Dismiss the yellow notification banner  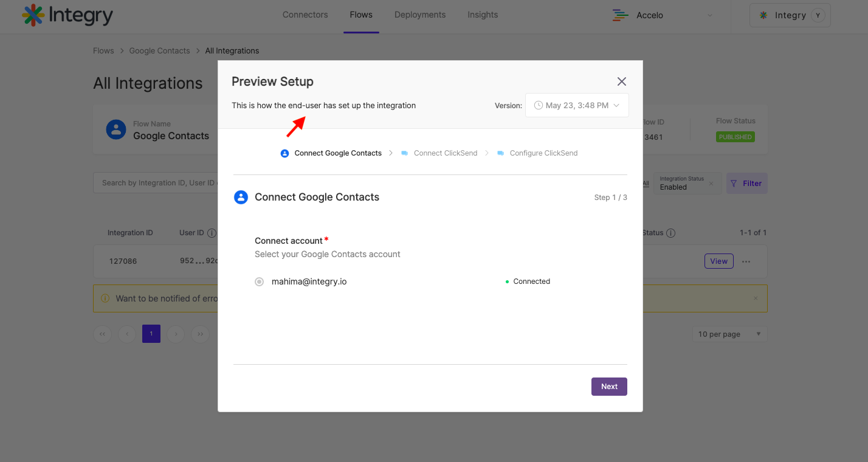(756, 298)
